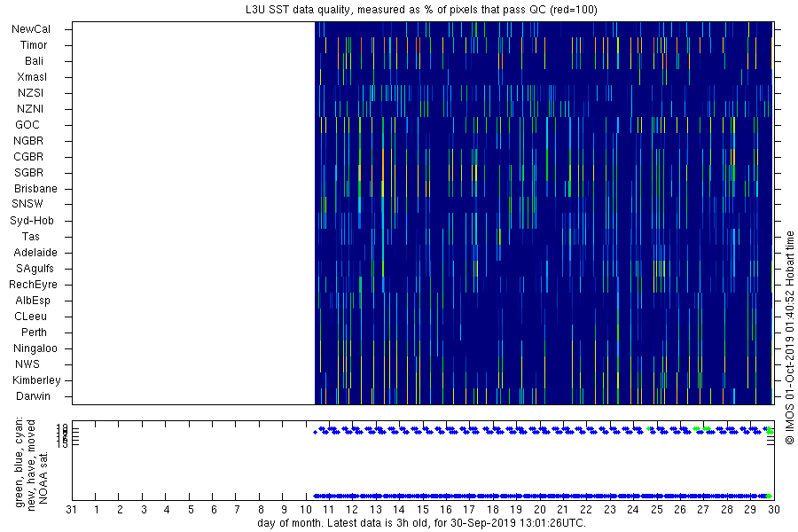
Task: Click the 'new, have, moved' legend text
Action: click(31, 465)
